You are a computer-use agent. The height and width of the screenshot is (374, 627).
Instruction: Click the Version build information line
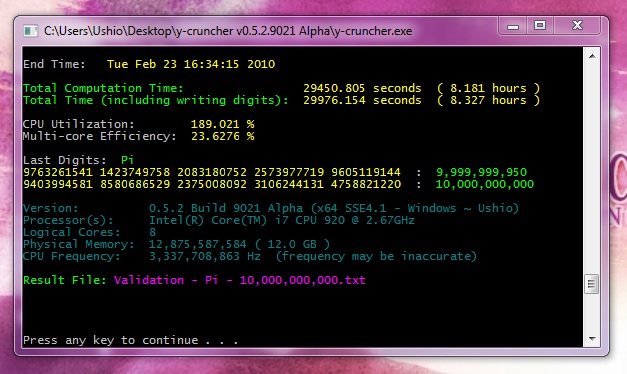pyautogui.click(x=271, y=208)
